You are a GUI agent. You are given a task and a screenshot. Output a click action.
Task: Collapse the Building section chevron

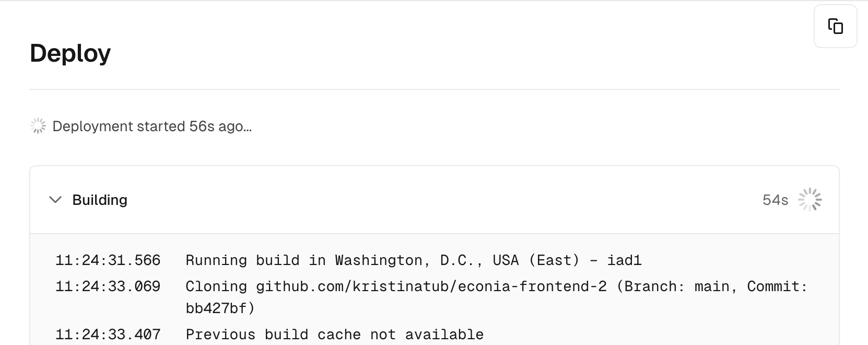55,200
